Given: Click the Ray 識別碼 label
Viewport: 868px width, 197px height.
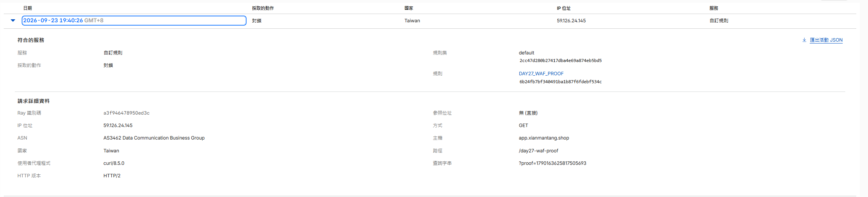Looking at the screenshot, I should (x=29, y=113).
